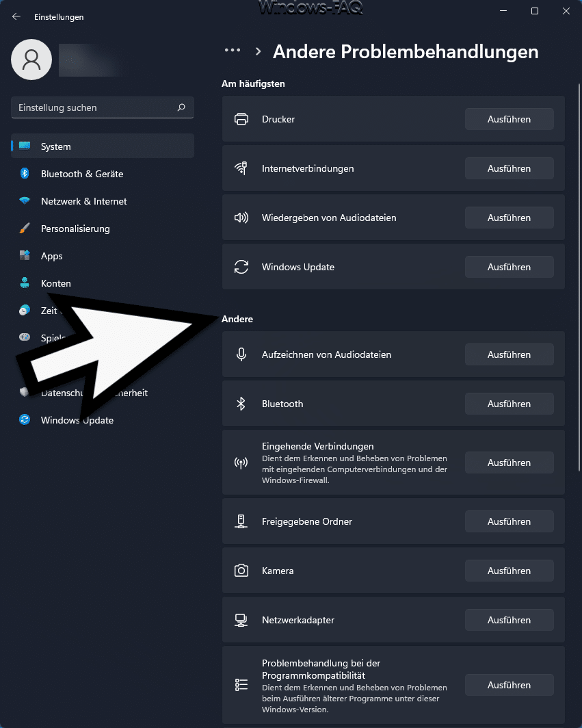Click the Netzwerkadapter monitor icon
Image resolution: width=582 pixels, height=728 pixels.
[x=241, y=621]
